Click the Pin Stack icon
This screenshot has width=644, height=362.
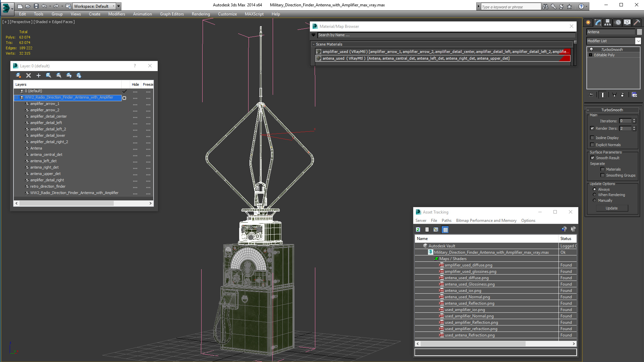pos(591,95)
